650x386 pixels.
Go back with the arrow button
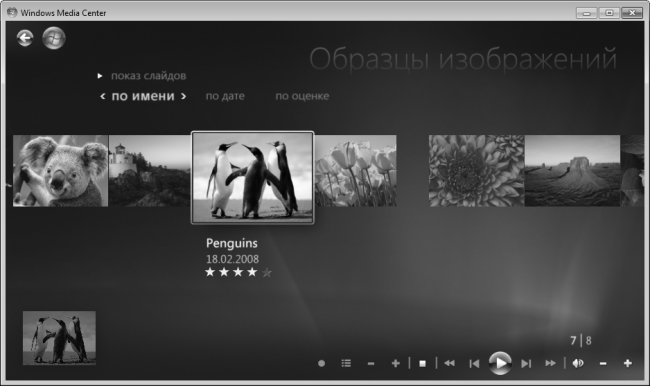[x=25, y=38]
